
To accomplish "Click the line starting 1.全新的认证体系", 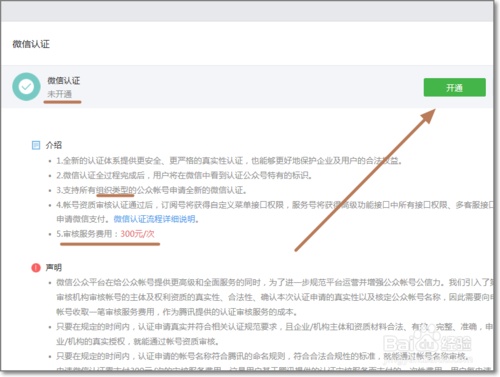I will point(229,161).
